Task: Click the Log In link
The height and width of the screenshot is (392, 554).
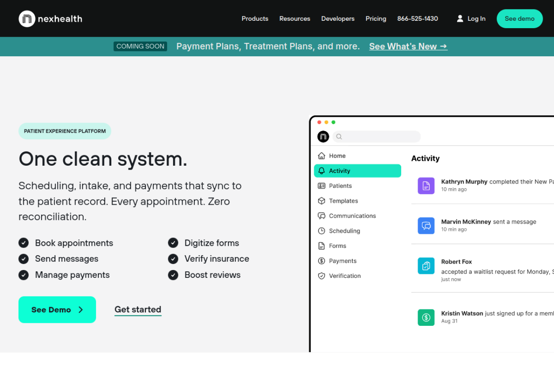Action: (x=477, y=19)
